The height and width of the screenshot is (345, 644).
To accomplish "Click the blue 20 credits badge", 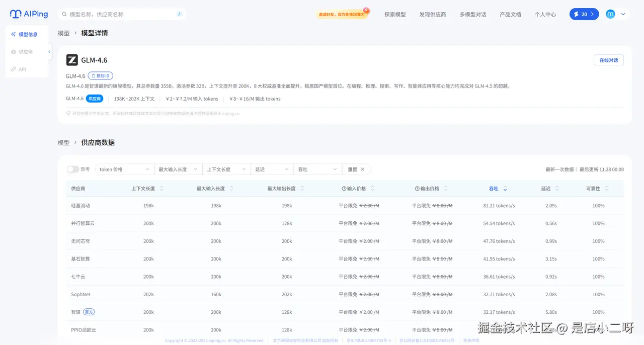I will click(584, 14).
